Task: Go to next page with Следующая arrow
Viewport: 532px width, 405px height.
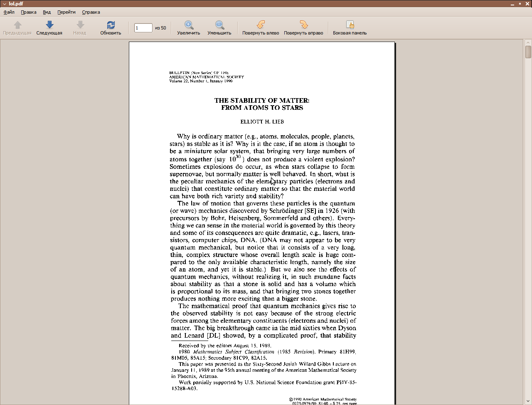Action: coord(49,25)
